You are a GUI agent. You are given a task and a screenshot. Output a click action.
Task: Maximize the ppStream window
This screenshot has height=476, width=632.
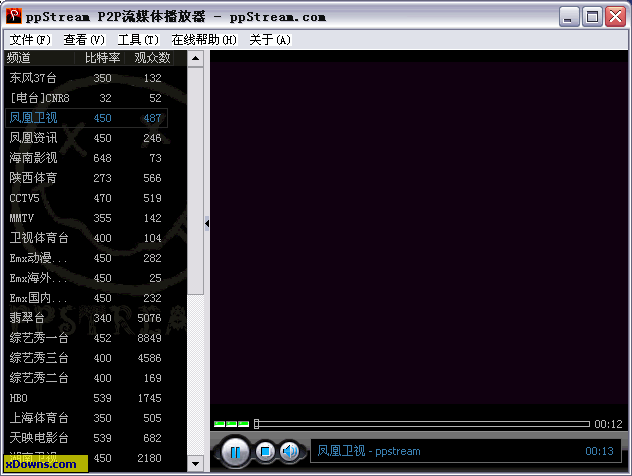click(592, 17)
